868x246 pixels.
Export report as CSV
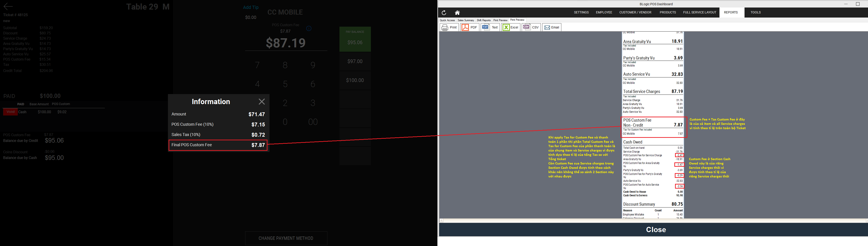coord(531,27)
